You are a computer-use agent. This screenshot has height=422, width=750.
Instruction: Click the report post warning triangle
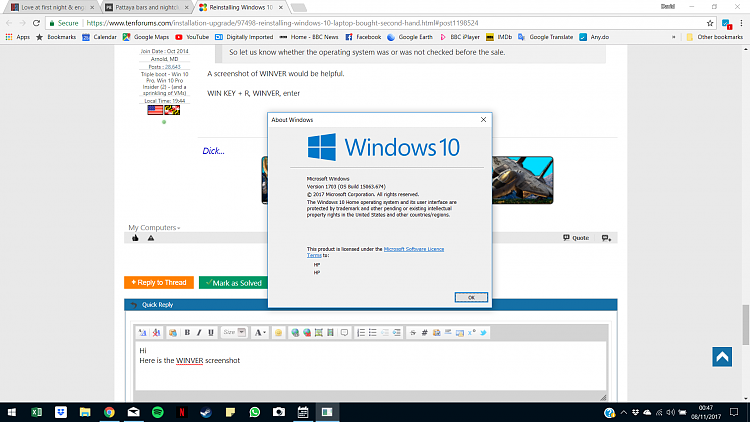click(x=151, y=238)
